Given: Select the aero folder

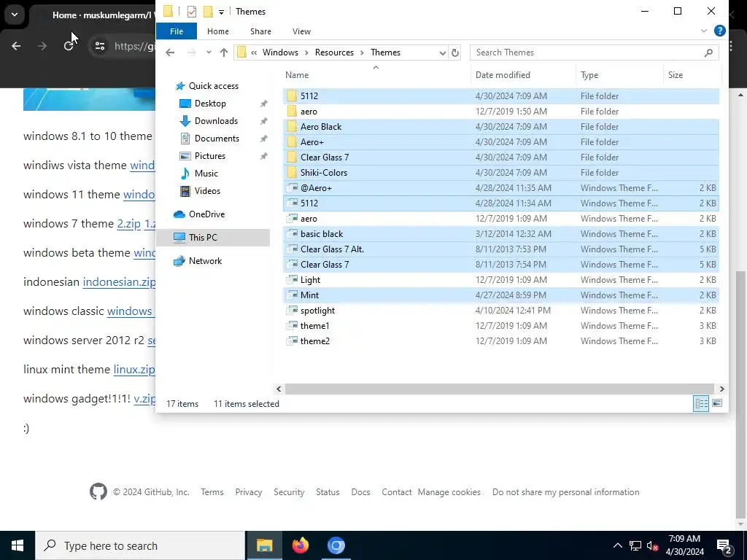Looking at the screenshot, I should click(x=500, y=112).
